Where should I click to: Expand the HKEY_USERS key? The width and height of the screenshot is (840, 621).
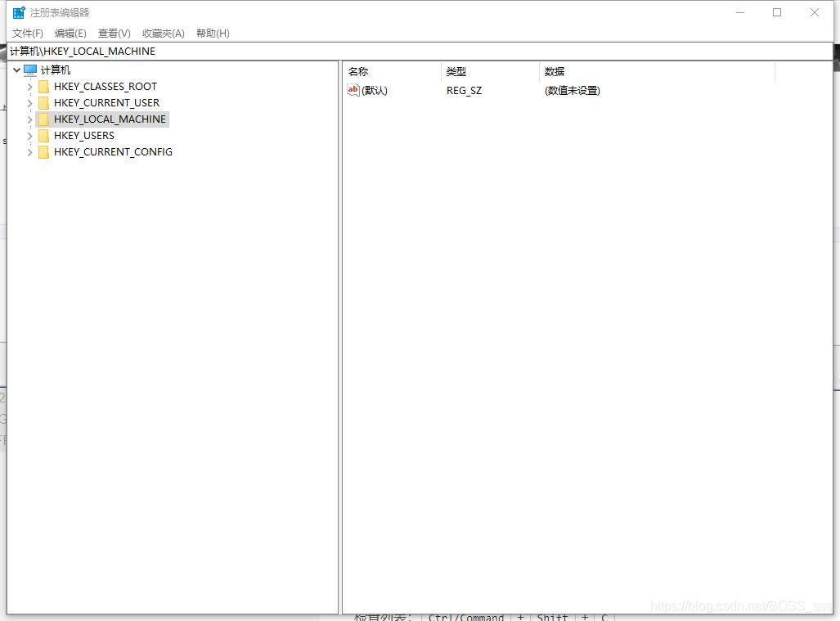[30, 136]
